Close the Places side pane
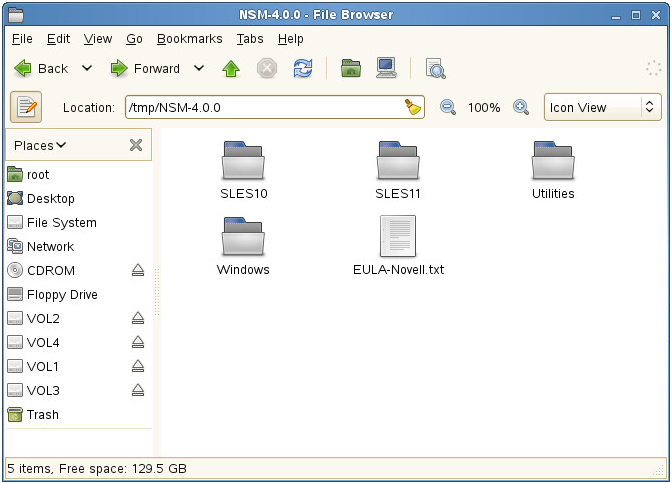The height and width of the screenshot is (483, 672). 136,145
